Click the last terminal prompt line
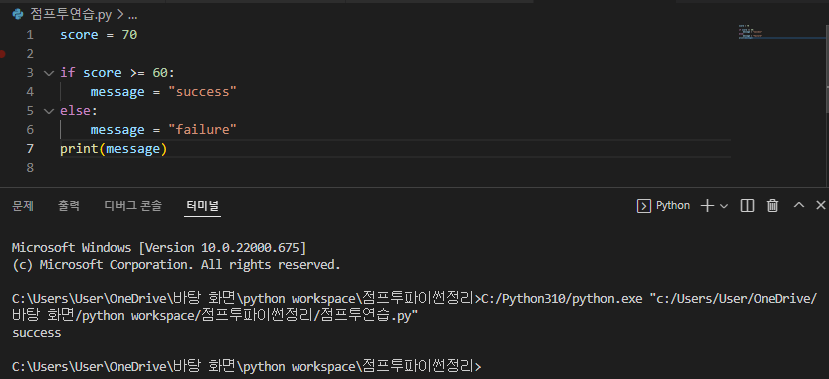Viewport: 829px width, 379px height. coord(246,366)
